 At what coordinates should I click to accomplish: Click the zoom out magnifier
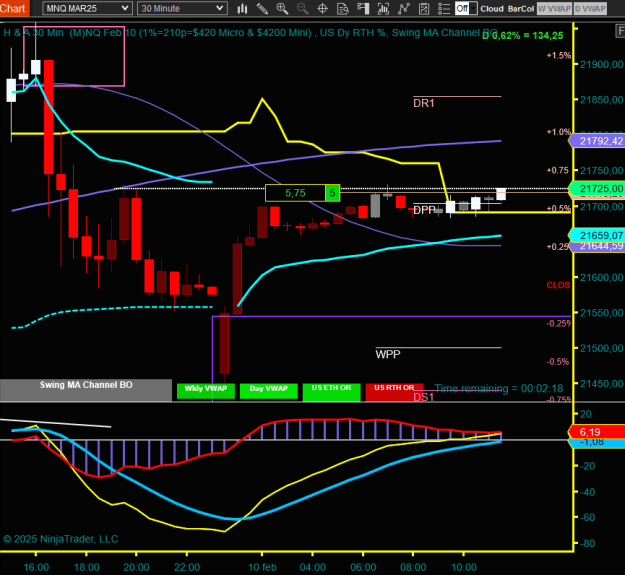(x=303, y=8)
